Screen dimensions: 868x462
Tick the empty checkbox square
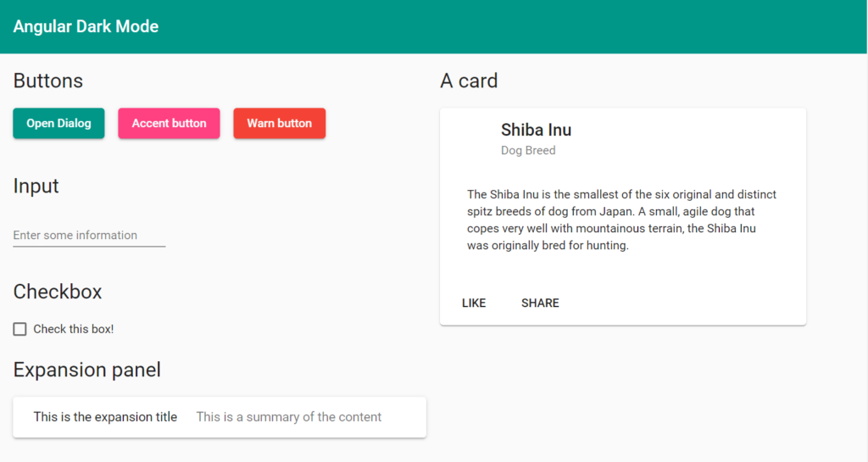[20, 329]
